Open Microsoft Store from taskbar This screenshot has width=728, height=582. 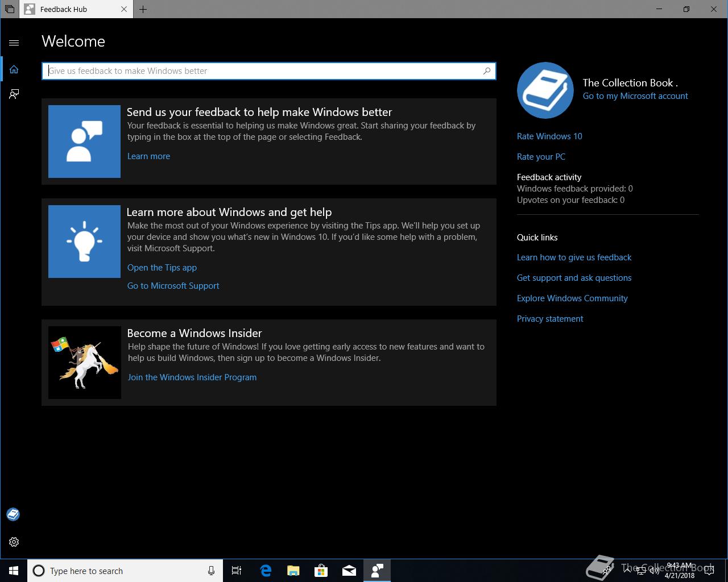point(321,571)
